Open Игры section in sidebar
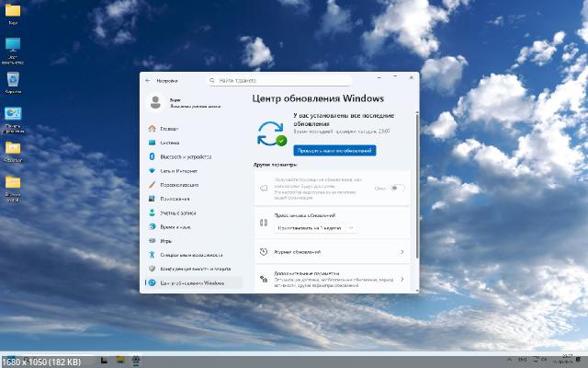Image resolution: width=588 pixels, height=368 pixels. coord(166,240)
